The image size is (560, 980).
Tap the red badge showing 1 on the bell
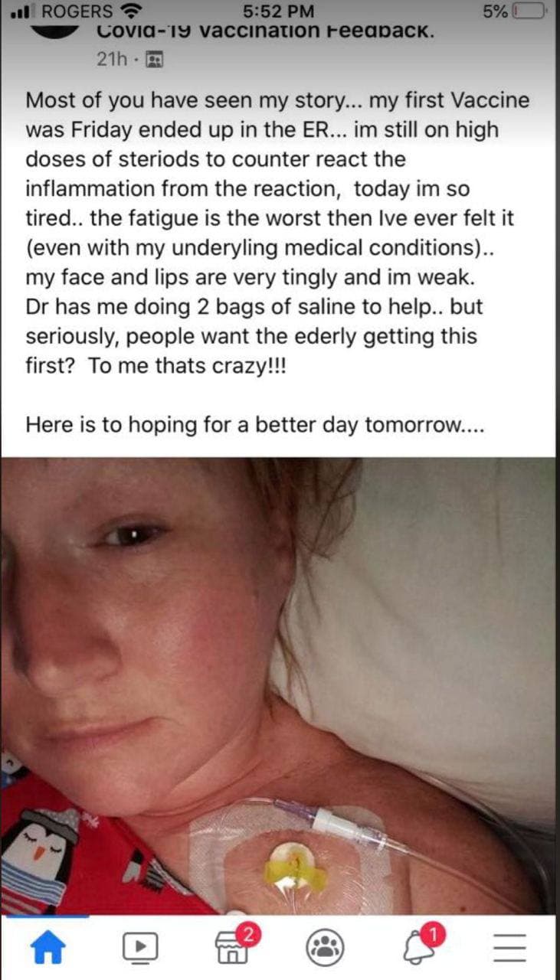[433, 933]
